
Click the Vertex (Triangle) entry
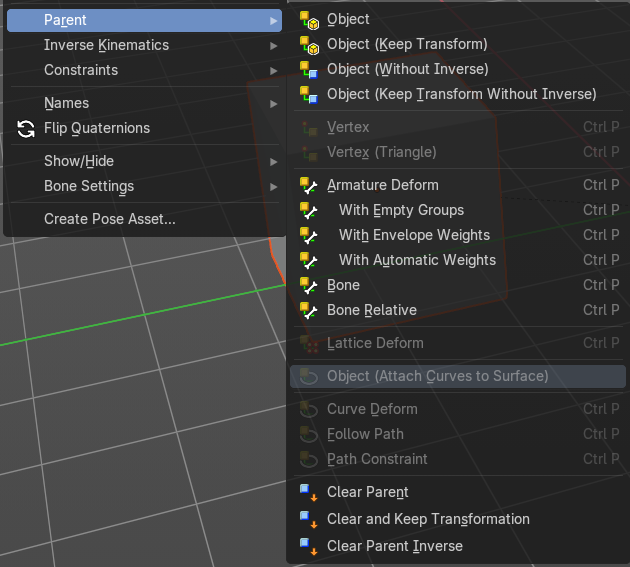coord(458,152)
